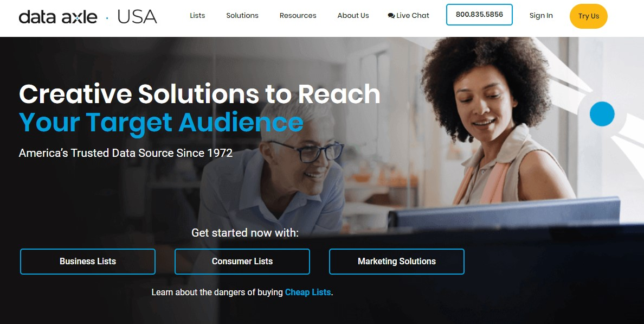644x324 pixels.
Task: Choose Consumer Lists to get started
Action: [x=242, y=262]
